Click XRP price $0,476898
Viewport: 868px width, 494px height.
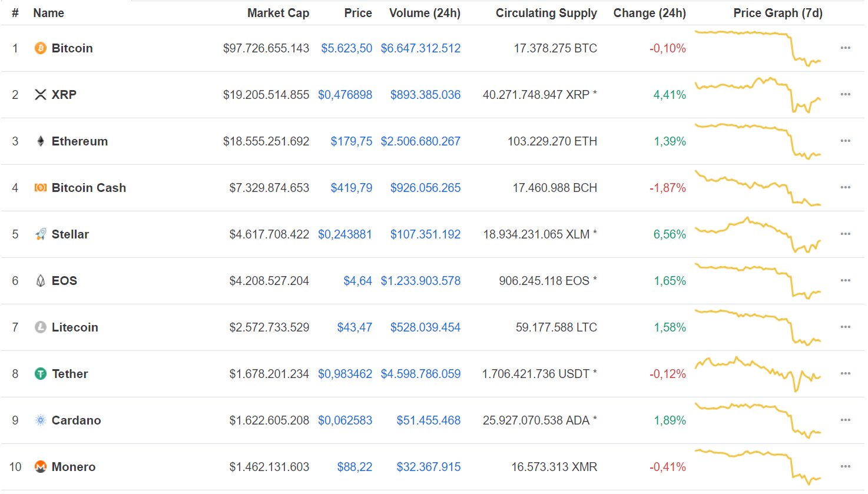(345, 95)
